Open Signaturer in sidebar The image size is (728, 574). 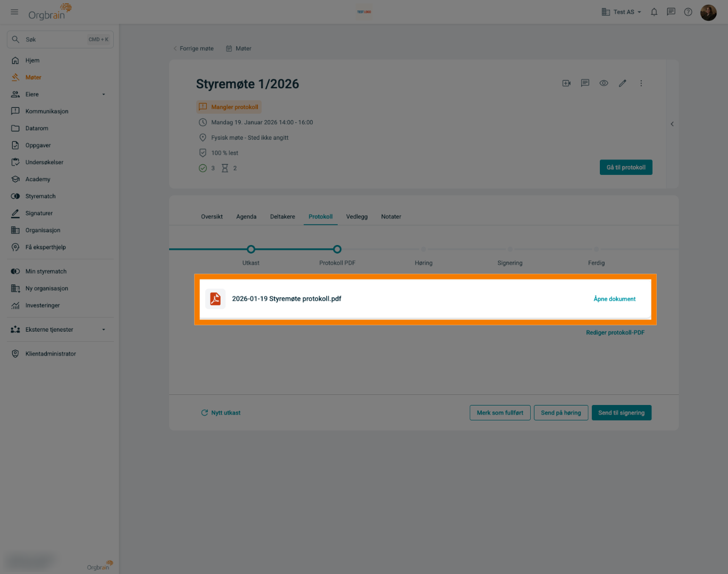tap(39, 214)
